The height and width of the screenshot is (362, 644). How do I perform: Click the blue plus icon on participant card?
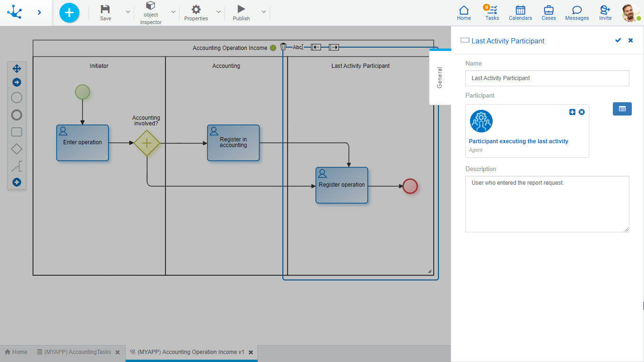click(x=572, y=112)
